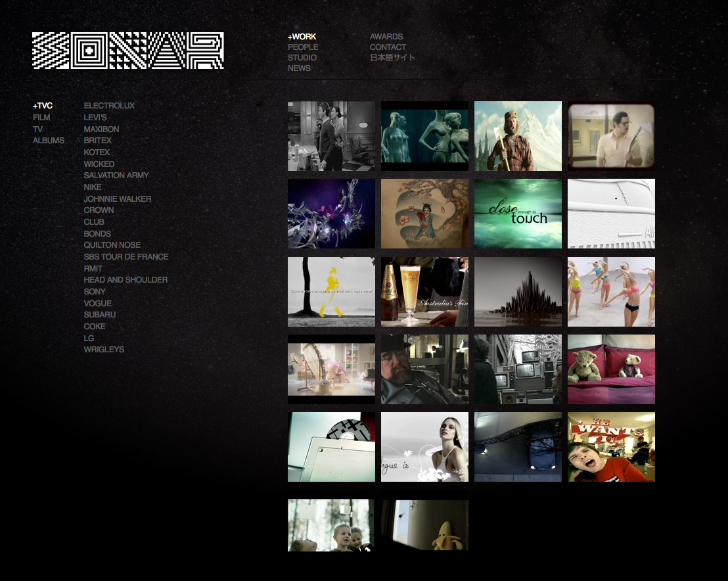Screen dimensions: 728x581
Task: Open the QUILTON NOSE project
Action: click(x=112, y=244)
